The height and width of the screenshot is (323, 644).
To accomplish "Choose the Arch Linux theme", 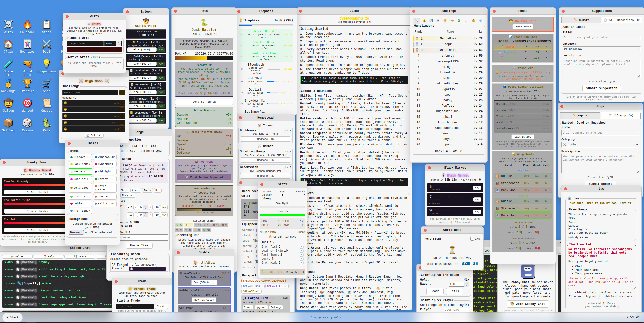I will point(80,211).
